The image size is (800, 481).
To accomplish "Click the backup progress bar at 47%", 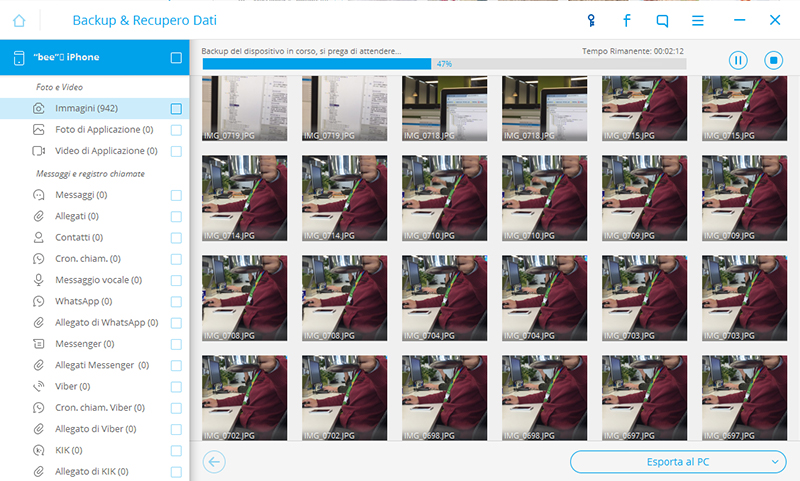I will [444, 64].
